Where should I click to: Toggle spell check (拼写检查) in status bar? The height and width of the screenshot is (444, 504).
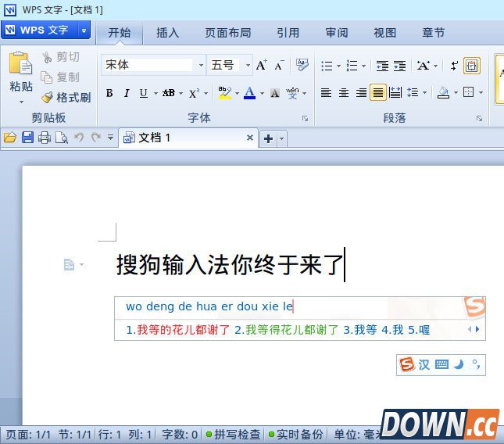pos(233,434)
